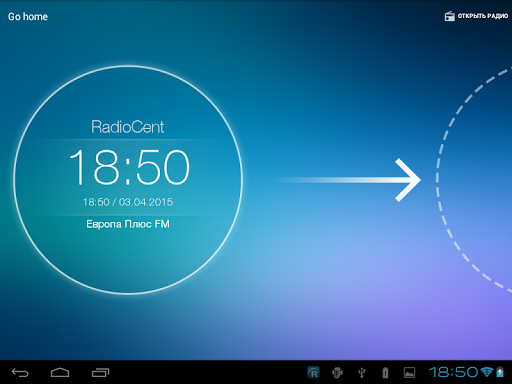Screen dimensions: 512x384
Task: Tap the gray battery warning notification icon
Action: point(385,373)
